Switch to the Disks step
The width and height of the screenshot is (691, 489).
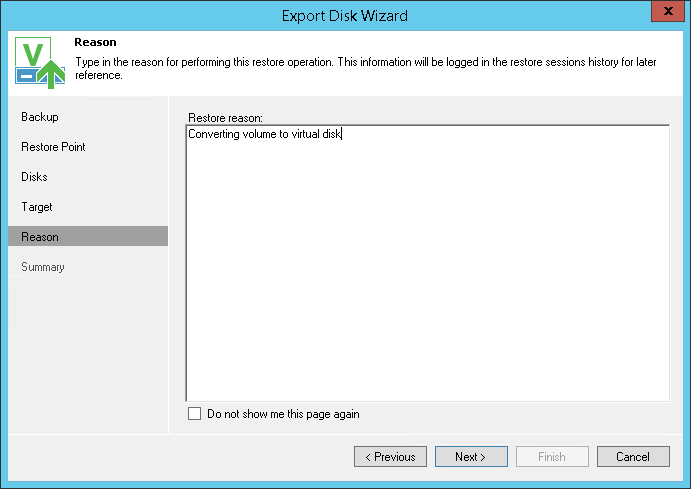pos(34,177)
